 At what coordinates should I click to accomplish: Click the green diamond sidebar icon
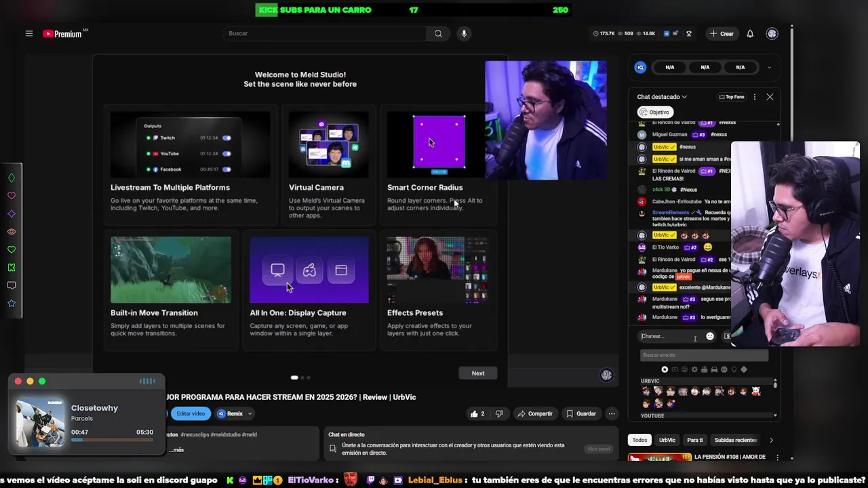[x=12, y=178]
